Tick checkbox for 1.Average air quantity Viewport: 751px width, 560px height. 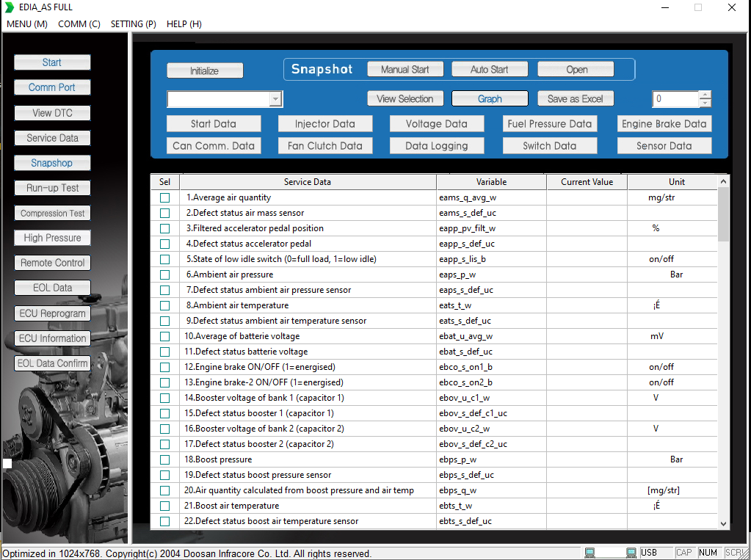pyautogui.click(x=164, y=197)
